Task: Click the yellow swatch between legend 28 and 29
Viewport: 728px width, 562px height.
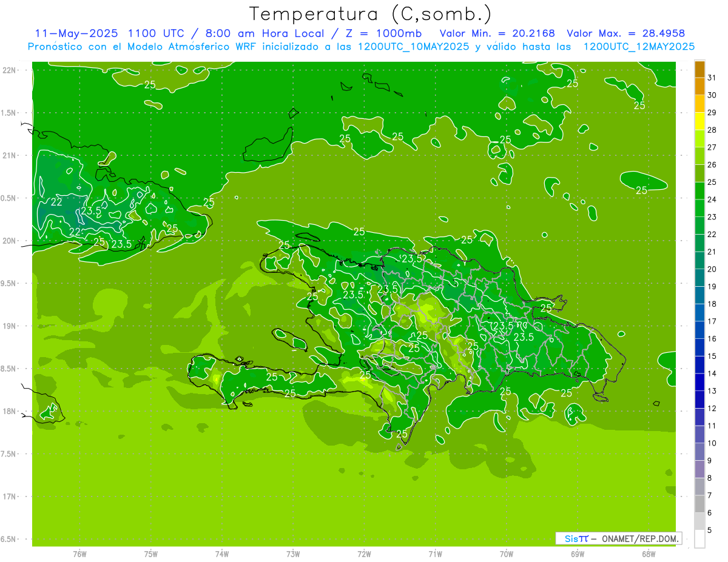Action: pyautogui.click(x=699, y=121)
